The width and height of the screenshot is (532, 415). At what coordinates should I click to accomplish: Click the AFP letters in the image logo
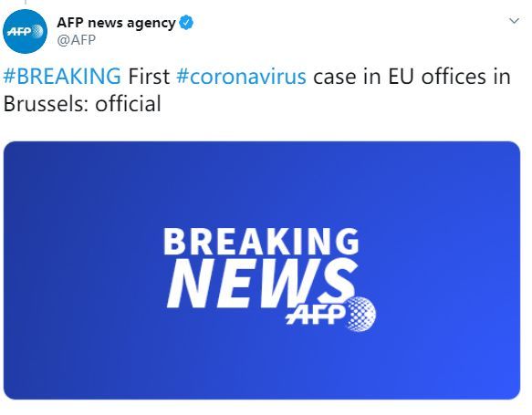(x=315, y=315)
